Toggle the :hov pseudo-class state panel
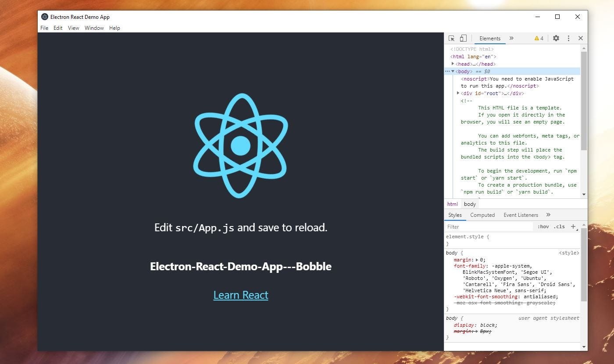614x364 pixels. 543,226
